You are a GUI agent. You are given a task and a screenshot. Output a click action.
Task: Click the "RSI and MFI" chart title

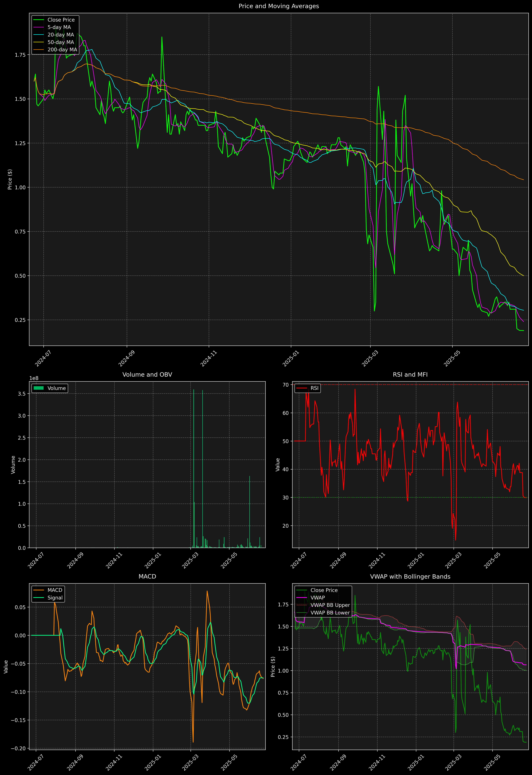click(410, 374)
